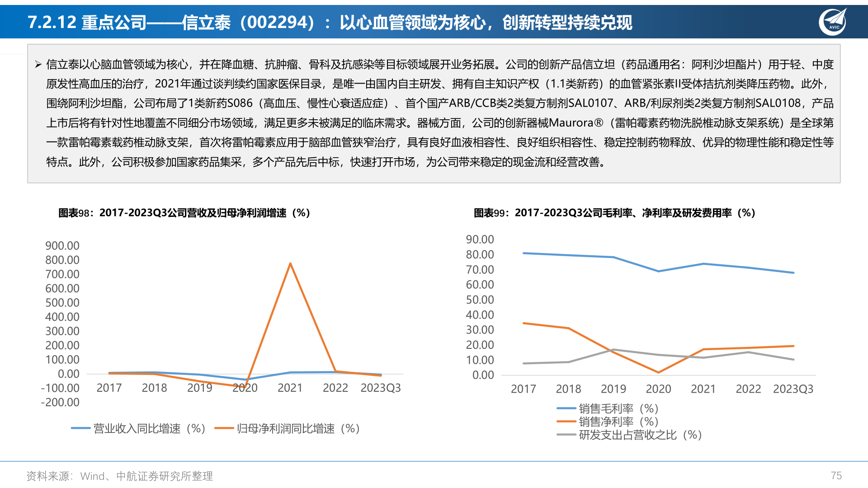868x488 pixels.
Task: Click the page number 75
Action: point(836,476)
